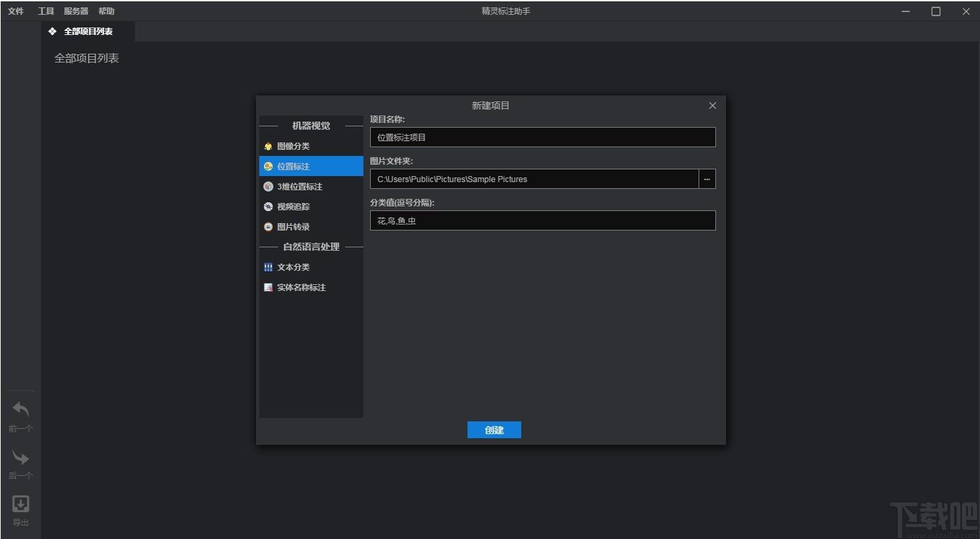Open the 服务器 menu

click(76, 11)
